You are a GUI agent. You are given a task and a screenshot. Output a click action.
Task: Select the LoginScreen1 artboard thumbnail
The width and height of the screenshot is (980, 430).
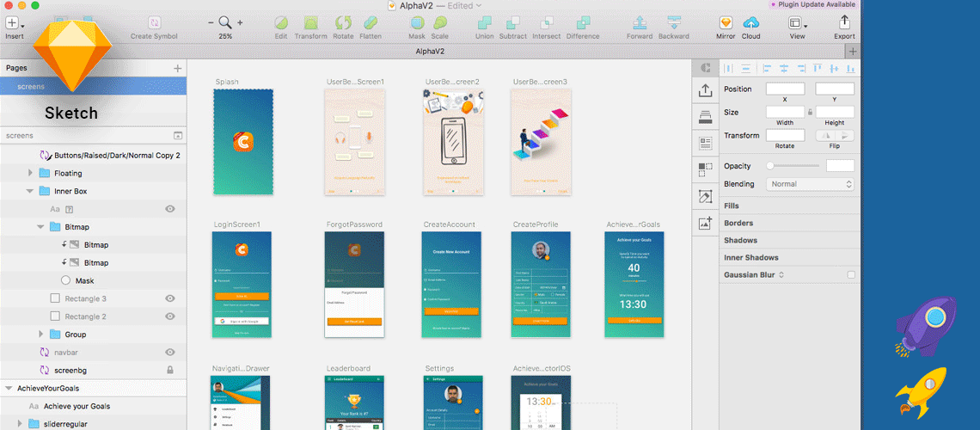point(238,284)
